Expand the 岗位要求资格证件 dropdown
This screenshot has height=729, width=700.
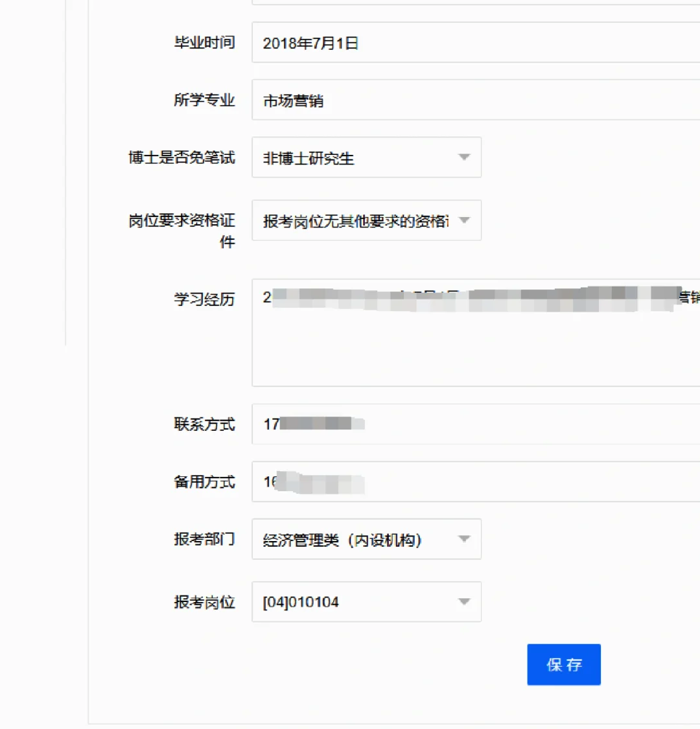(366, 220)
